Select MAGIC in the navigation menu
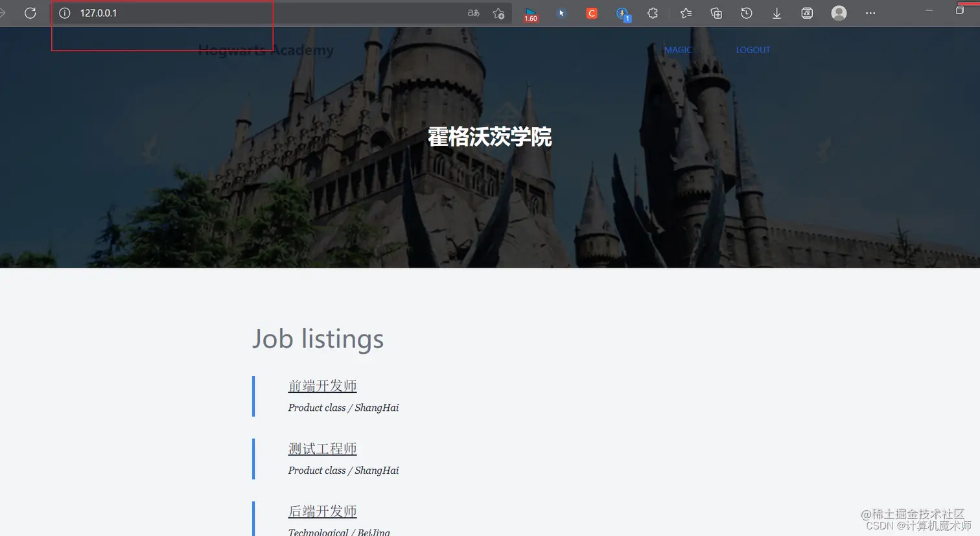 click(678, 49)
